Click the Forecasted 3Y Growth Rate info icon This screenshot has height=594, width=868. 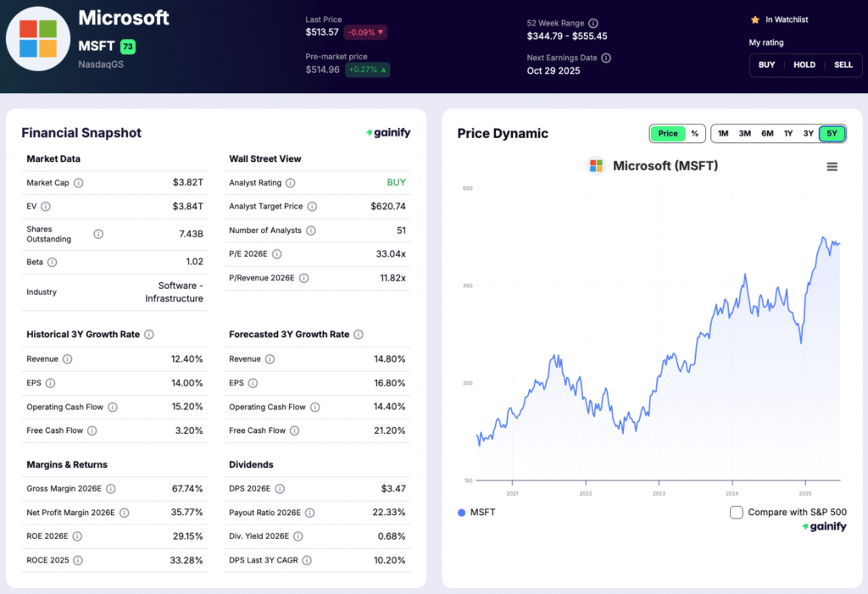tap(357, 334)
